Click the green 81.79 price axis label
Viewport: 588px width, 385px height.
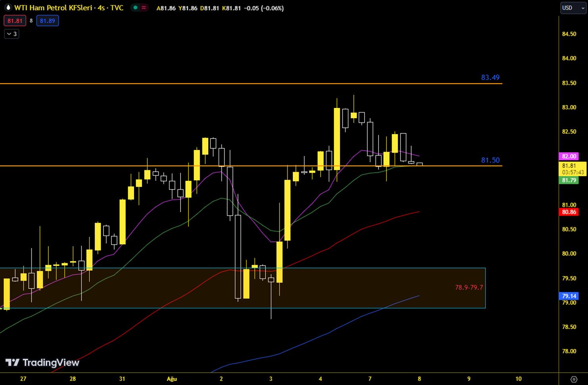[x=569, y=180]
